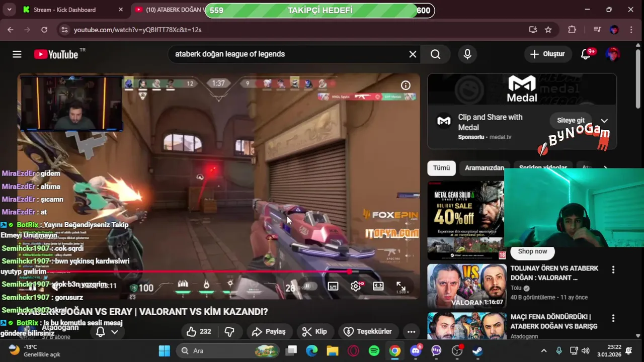
Task: Open Chrome three-dot menu
Action: [631, 30]
